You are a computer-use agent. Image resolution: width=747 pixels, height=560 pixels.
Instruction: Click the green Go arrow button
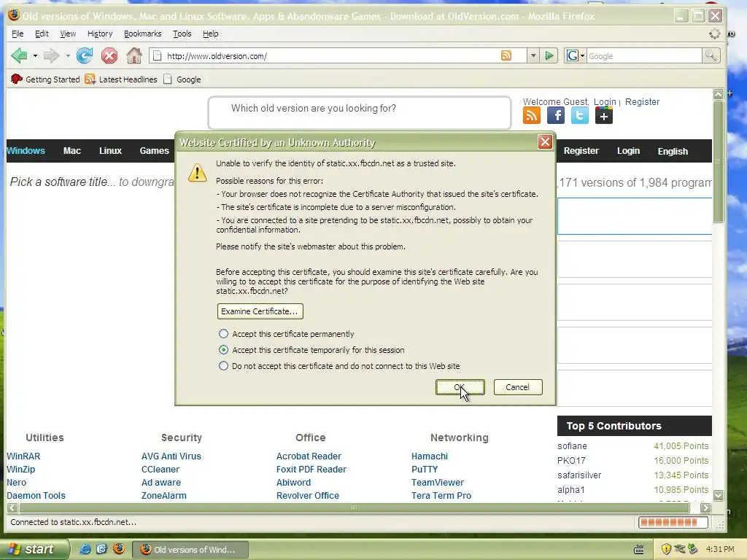(549, 55)
